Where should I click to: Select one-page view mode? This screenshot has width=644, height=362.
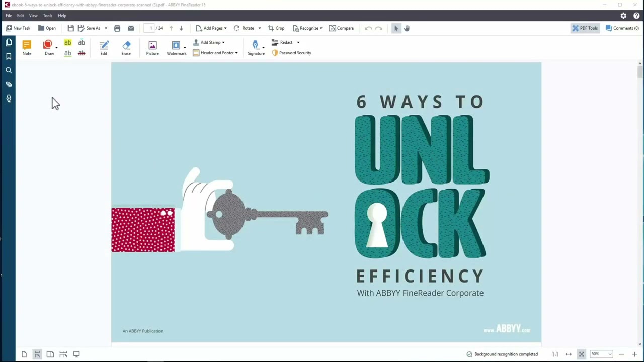[24, 354]
